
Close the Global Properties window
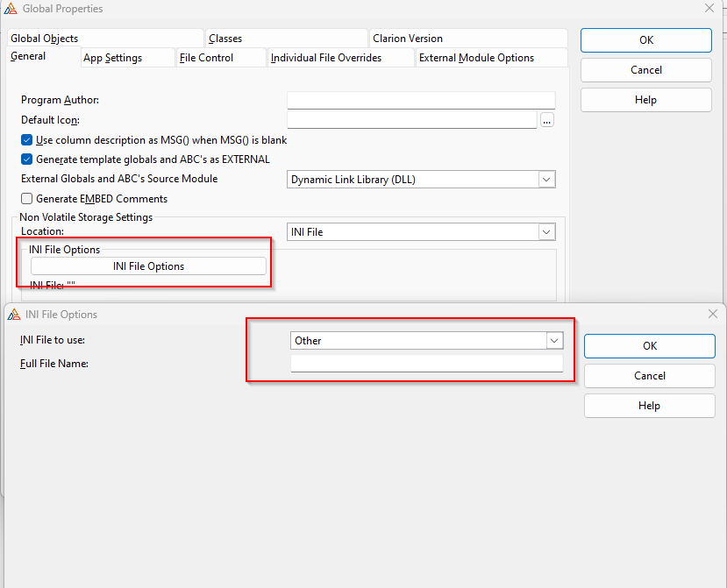coord(709,9)
